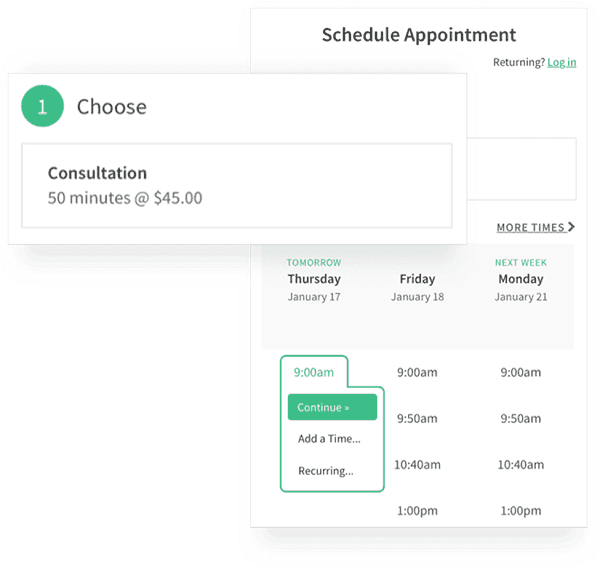Screen dimensions: 600x565
Task: Select Friday 10:40am slot
Action: [x=417, y=464]
